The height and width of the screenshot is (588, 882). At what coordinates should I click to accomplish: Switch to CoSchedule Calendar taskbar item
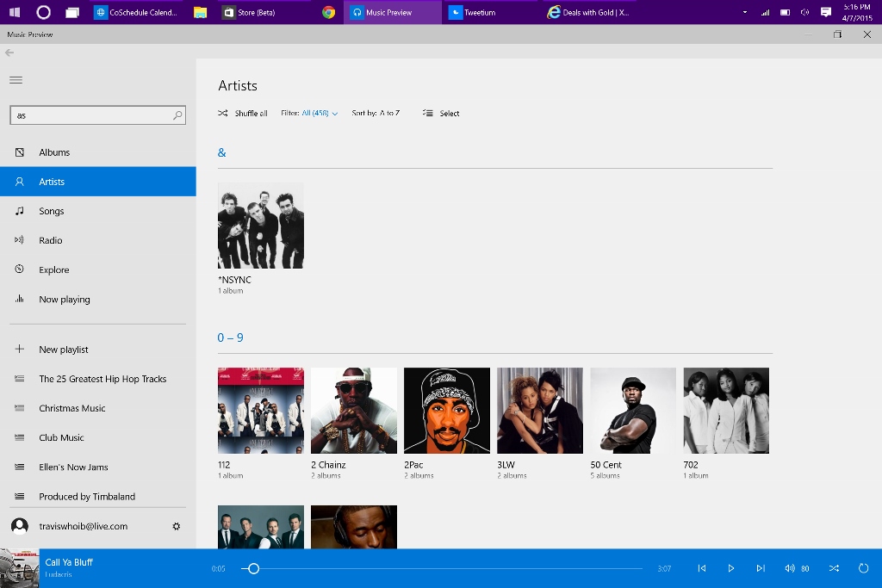(137, 12)
